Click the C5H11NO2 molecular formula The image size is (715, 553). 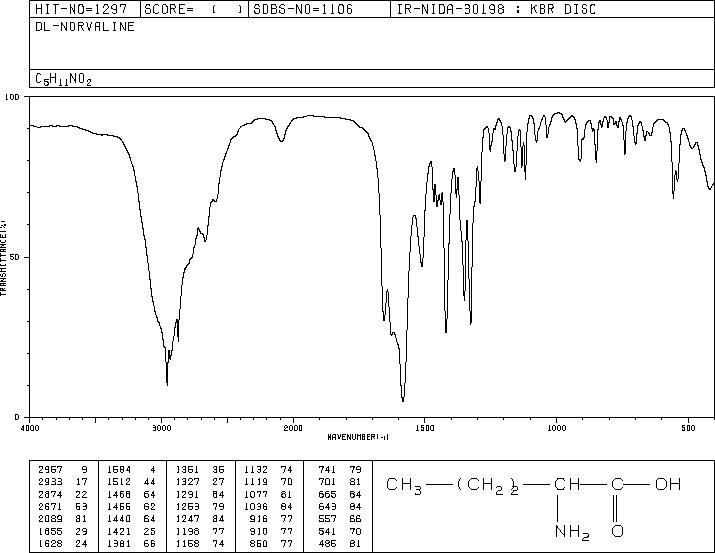[x=63, y=79]
